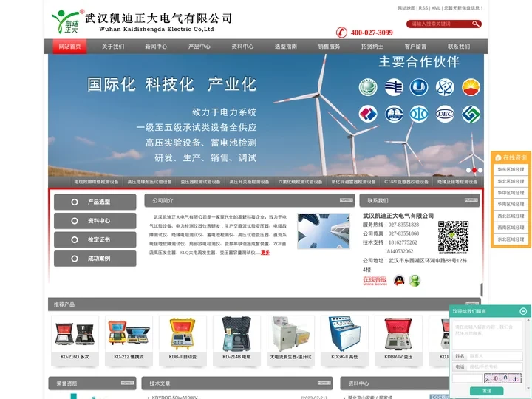Open the 网站首页 nav tab

(x=69, y=47)
